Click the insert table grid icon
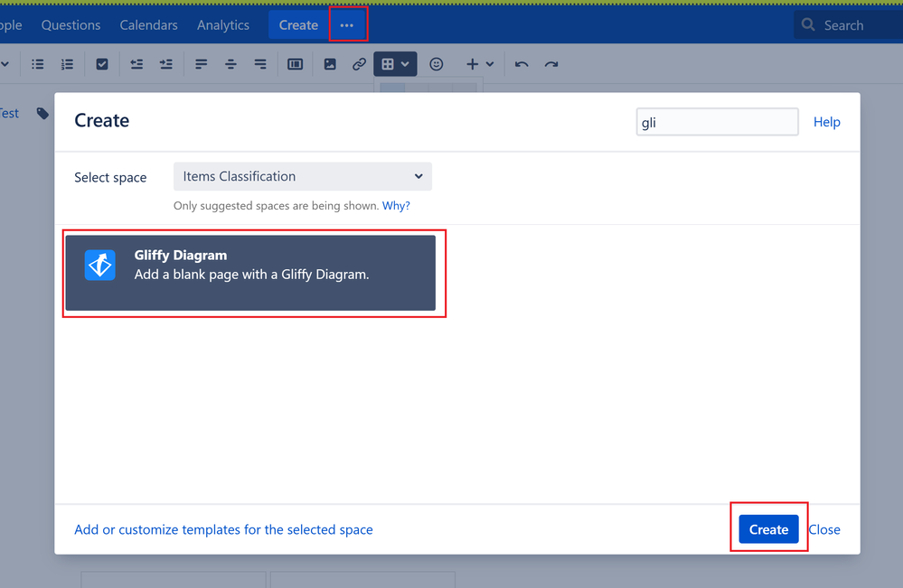Image resolution: width=903 pixels, height=588 pixels. pos(388,64)
